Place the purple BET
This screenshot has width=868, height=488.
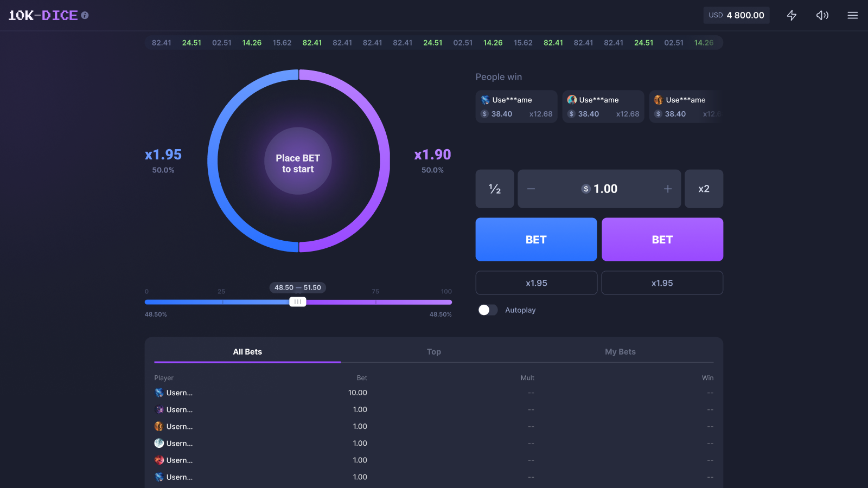pyautogui.click(x=662, y=239)
